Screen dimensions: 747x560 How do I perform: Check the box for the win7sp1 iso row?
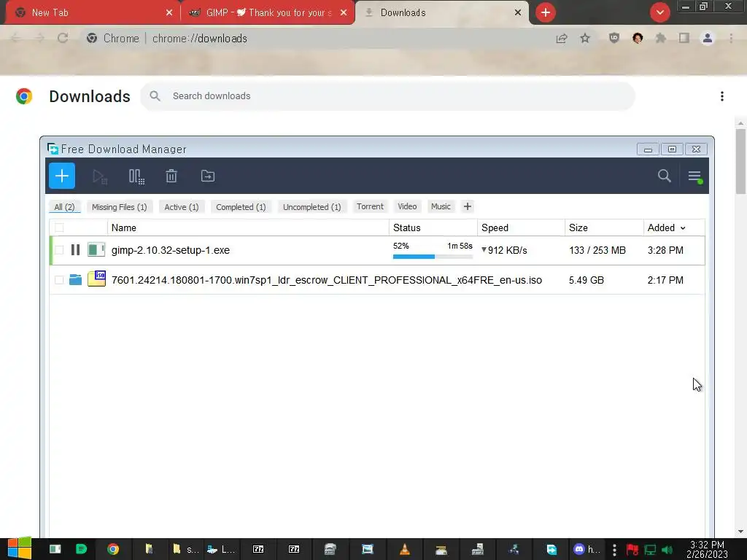pos(59,280)
